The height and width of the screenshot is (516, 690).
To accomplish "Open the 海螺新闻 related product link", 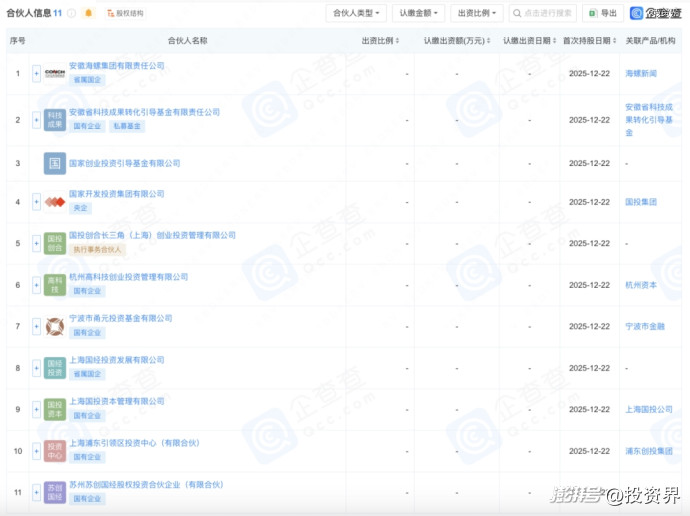I will (x=641, y=74).
